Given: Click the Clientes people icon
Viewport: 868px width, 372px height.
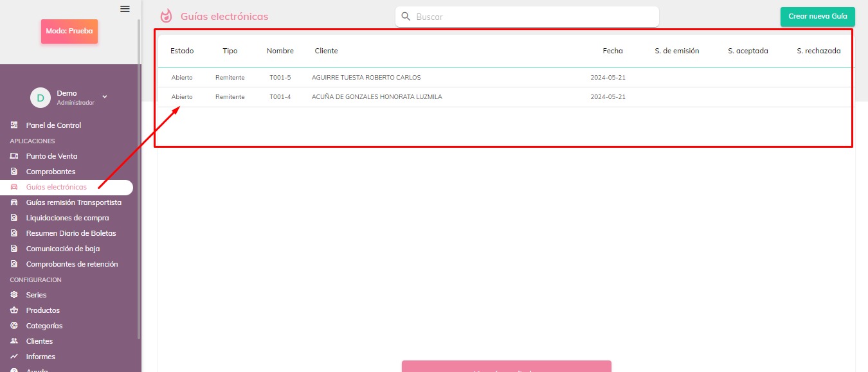Looking at the screenshot, I should [x=14, y=341].
